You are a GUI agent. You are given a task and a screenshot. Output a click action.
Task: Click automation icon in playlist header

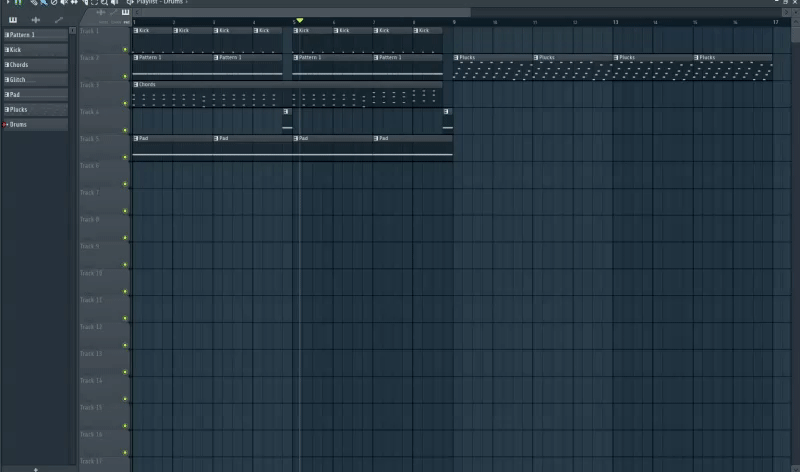click(x=113, y=12)
